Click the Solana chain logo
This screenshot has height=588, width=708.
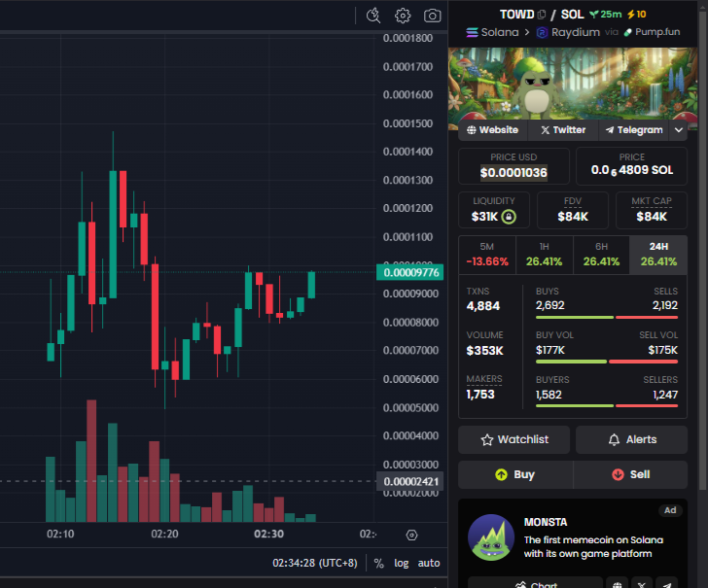(x=472, y=32)
